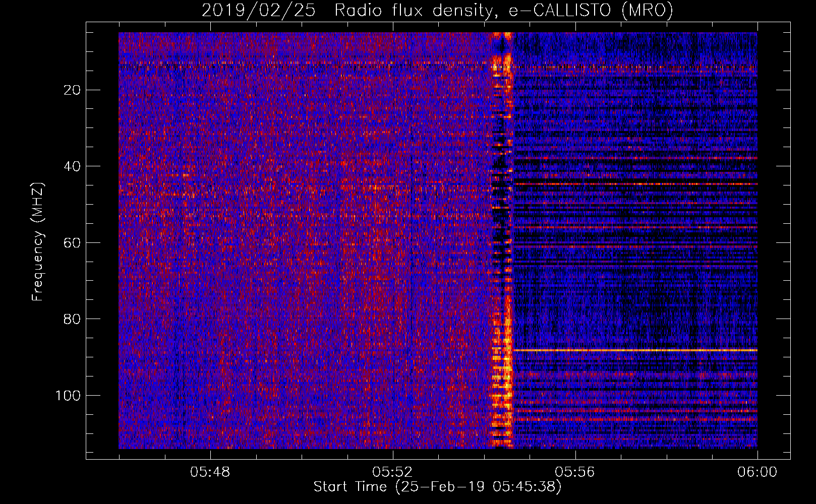Screen dimensions: 816x504
Task: Click the bright vertical burst band near 05:54
Action: click(502, 240)
